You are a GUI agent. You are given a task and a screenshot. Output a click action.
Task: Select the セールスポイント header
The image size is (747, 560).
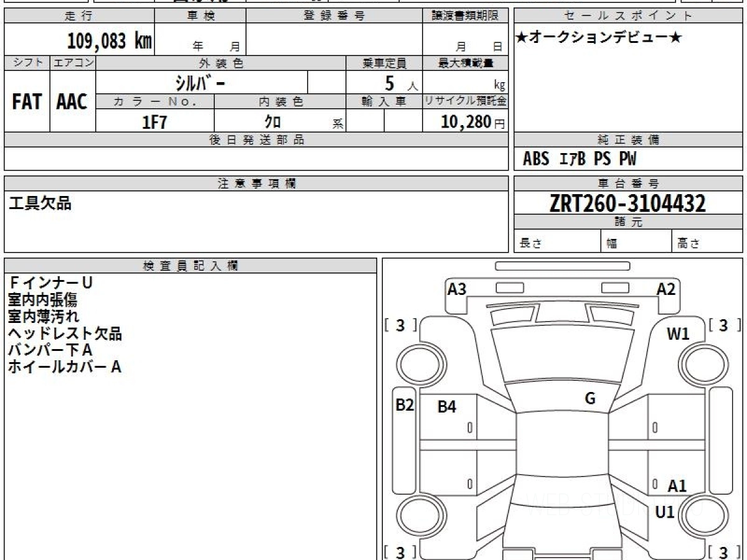pyautogui.click(x=628, y=16)
